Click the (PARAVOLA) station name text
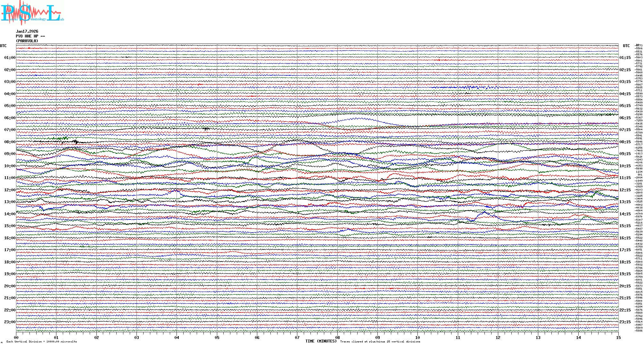The image size is (644, 346). point(27,41)
